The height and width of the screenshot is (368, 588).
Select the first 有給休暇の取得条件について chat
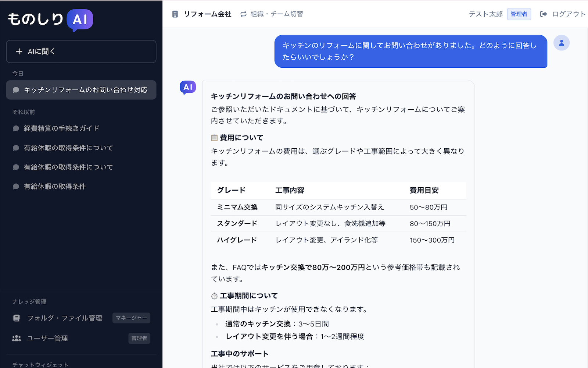click(68, 148)
